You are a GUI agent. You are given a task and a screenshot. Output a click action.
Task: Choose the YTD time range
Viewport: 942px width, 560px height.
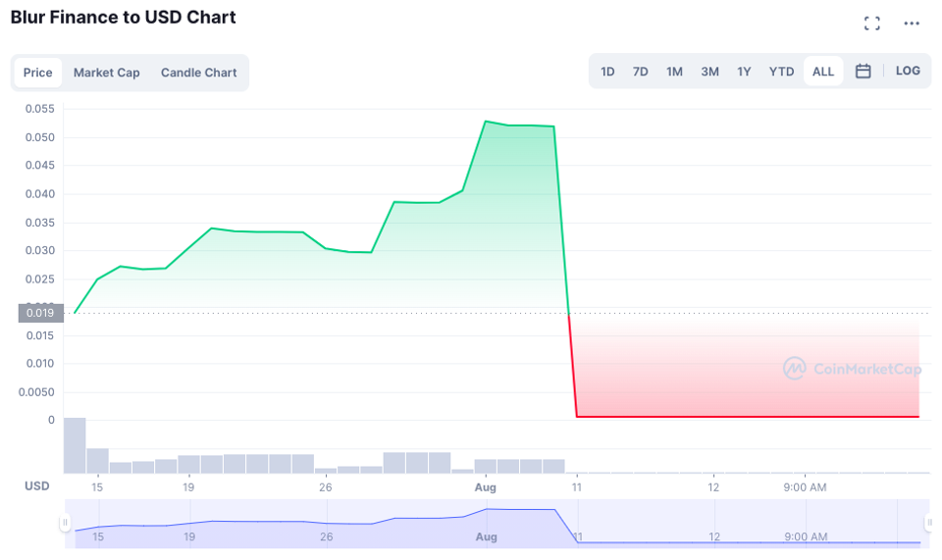tap(781, 72)
